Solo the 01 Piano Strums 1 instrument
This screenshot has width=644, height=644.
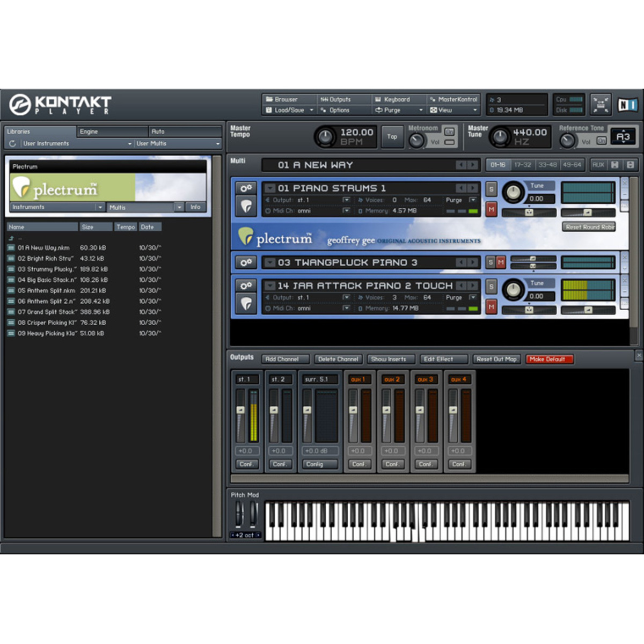(491, 189)
